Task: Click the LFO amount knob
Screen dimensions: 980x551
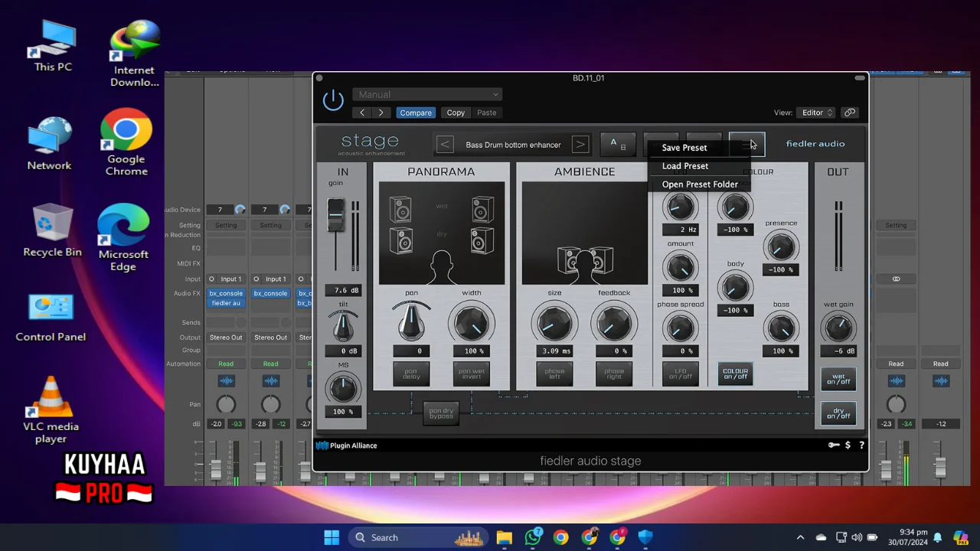Action: tap(680, 268)
